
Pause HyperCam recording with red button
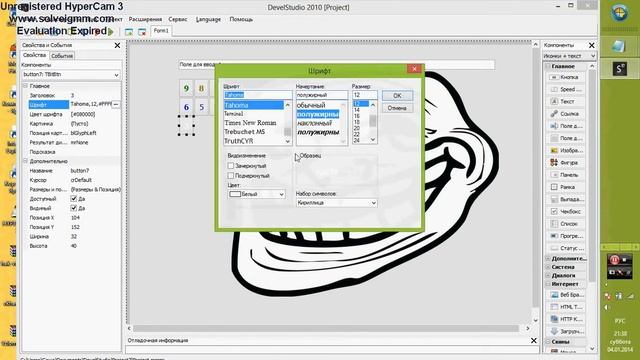615,260
